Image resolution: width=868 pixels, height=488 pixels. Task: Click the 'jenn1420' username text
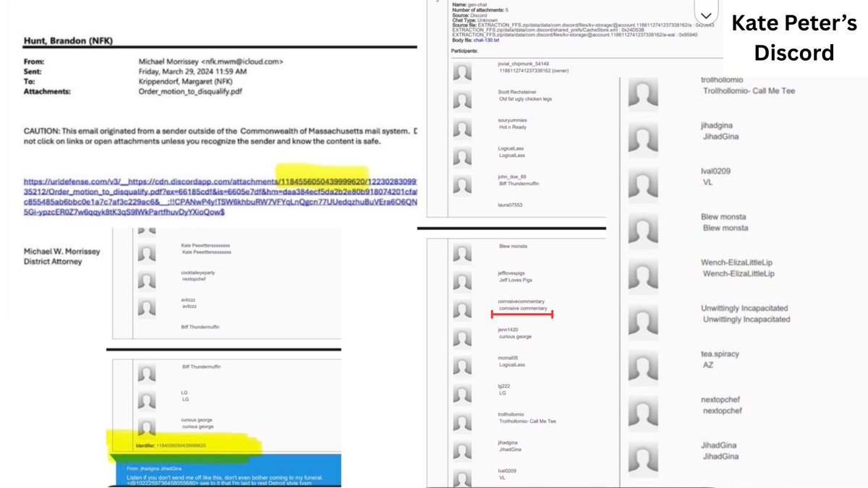click(x=509, y=329)
